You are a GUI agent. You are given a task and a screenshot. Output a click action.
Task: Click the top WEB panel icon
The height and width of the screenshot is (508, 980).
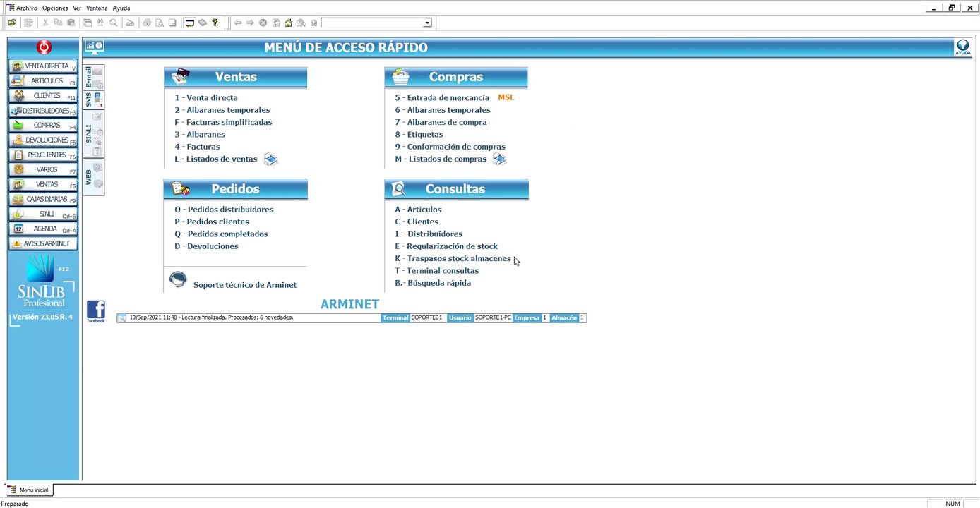click(x=97, y=168)
